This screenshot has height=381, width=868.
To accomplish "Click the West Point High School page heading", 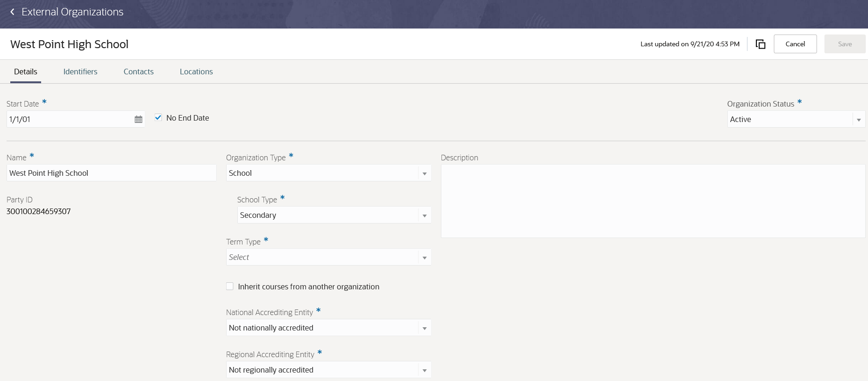I will [x=69, y=44].
